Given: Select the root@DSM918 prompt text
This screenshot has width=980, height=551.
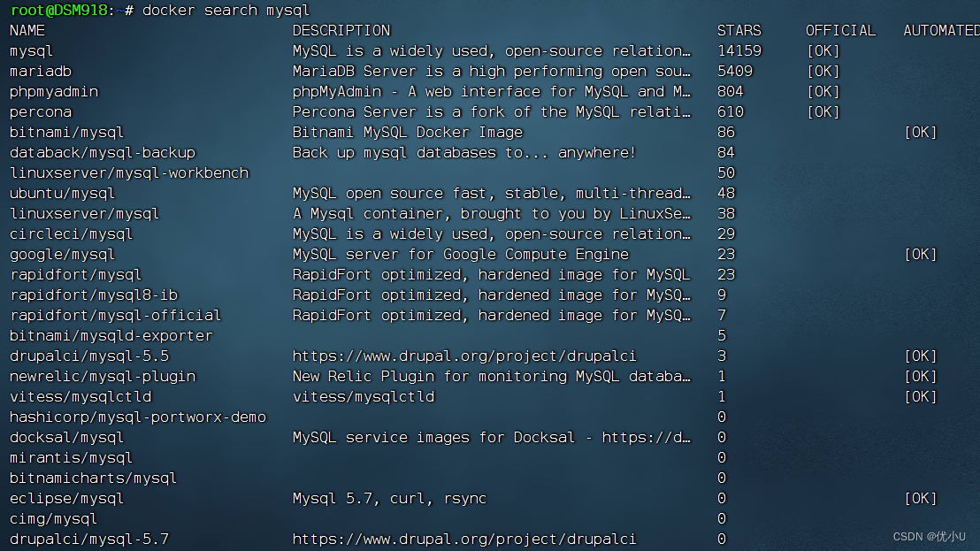Looking at the screenshot, I should (59, 10).
